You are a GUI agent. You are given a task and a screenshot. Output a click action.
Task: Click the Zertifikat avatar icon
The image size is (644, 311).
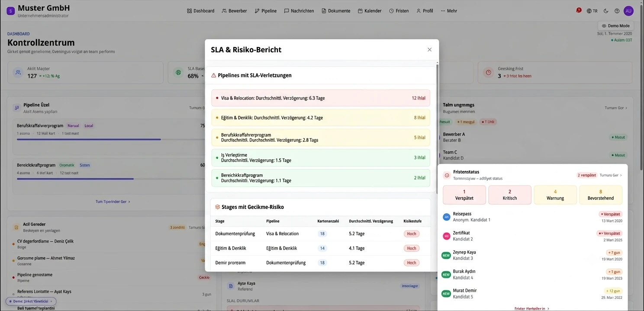click(447, 236)
